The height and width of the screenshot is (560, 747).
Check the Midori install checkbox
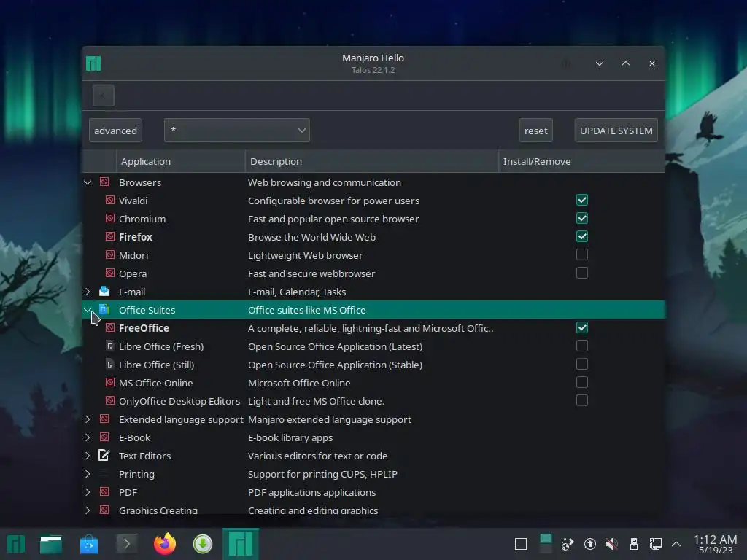coord(581,254)
